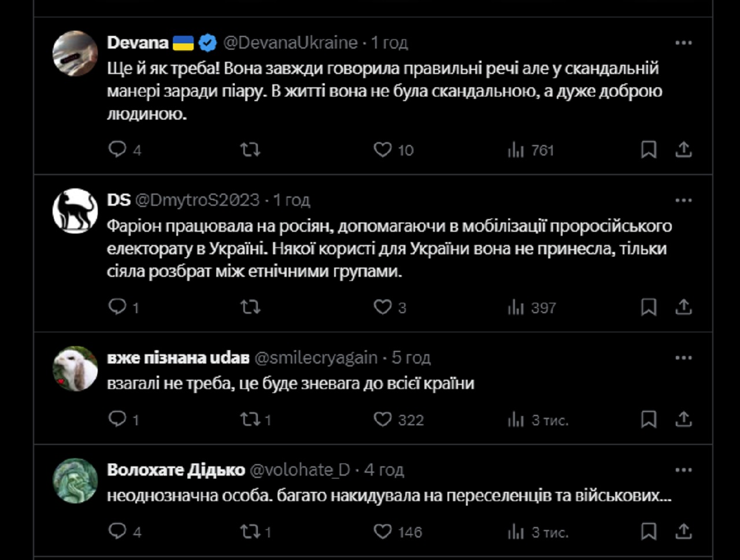Reply to Волохате Дідько's tweet
The width and height of the screenshot is (740, 560).
[117, 531]
